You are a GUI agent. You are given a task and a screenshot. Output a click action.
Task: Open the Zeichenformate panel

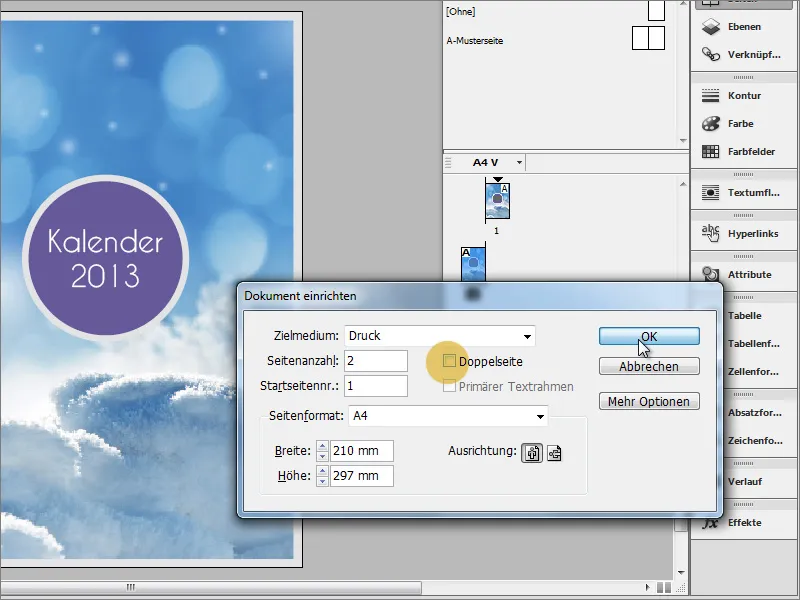(x=755, y=440)
